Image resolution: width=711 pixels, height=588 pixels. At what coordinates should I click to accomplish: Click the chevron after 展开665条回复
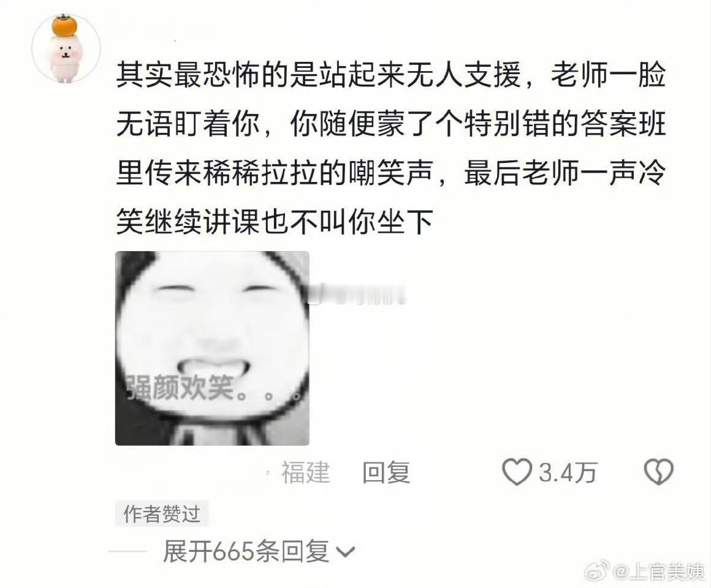tap(345, 552)
